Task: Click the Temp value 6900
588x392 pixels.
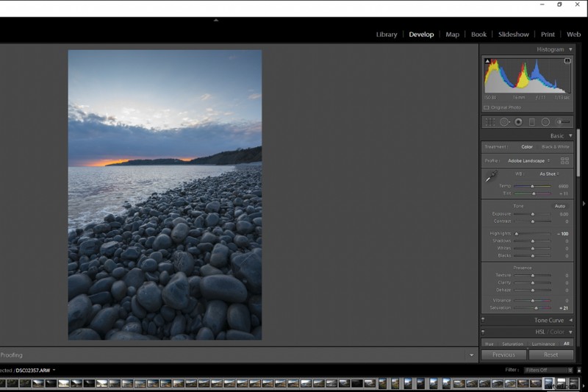Action: (x=563, y=186)
